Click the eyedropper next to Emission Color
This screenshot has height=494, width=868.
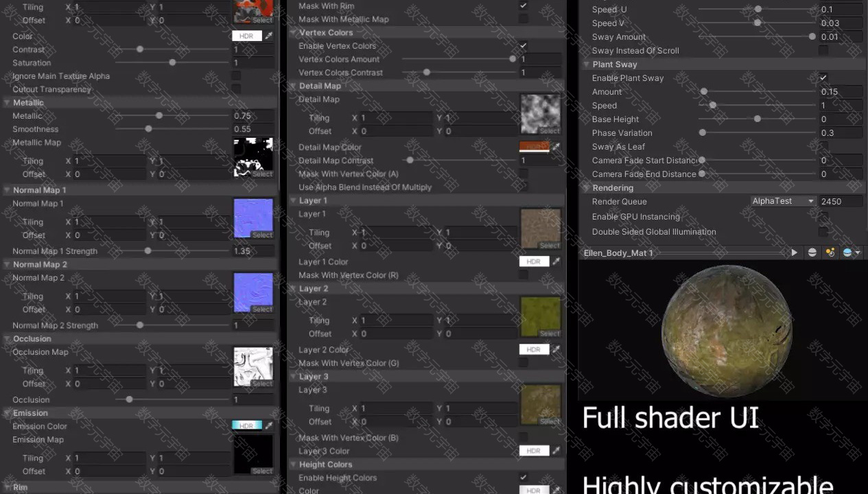click(x=269, y=426)
